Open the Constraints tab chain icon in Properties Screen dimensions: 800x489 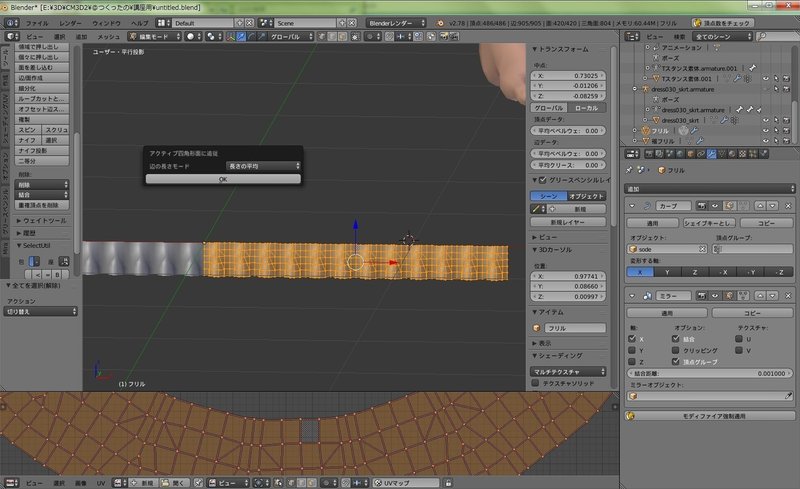coord(701,154)
